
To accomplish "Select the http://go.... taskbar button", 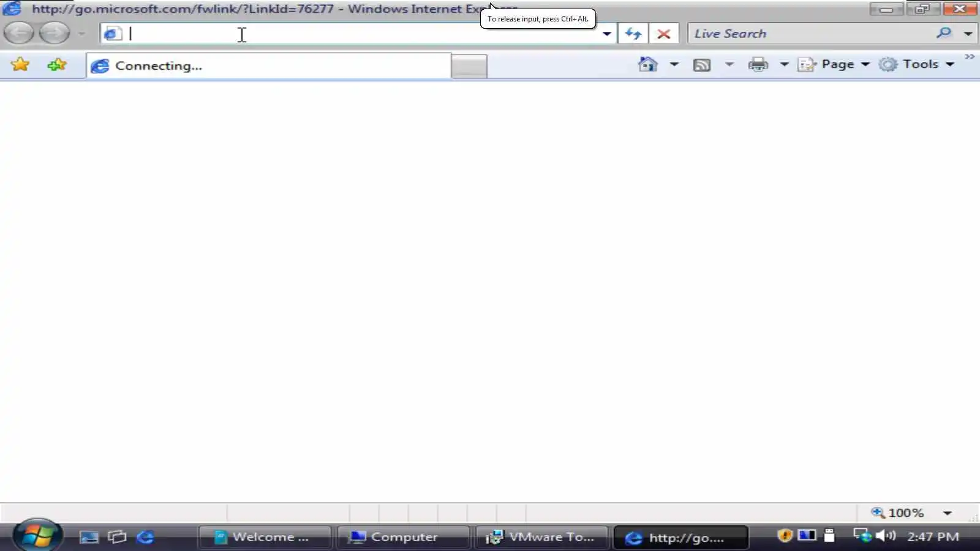I will 680,538.
